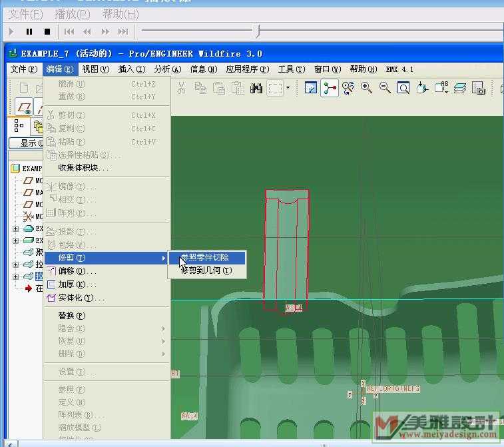Viewport: 504px width, 447px height.
Task: Select the EXAMP root tree item
Action: coord(27,168)
